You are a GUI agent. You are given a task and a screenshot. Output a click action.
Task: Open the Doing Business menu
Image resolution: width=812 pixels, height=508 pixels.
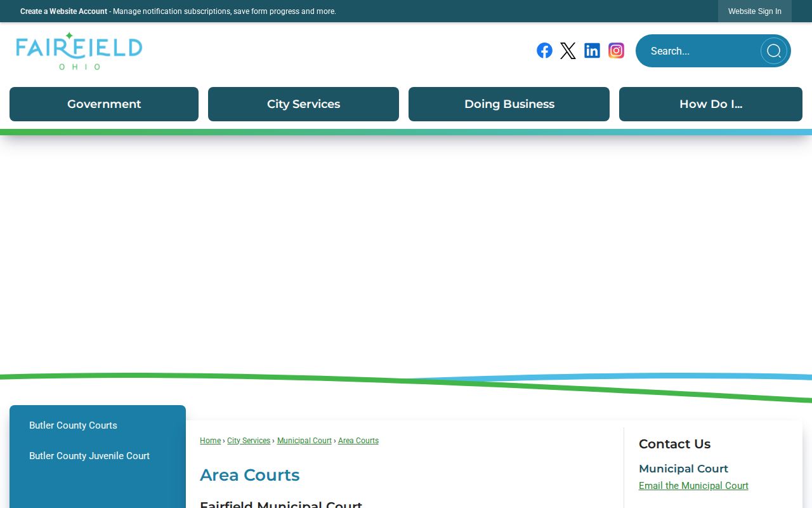click(509, 104)
